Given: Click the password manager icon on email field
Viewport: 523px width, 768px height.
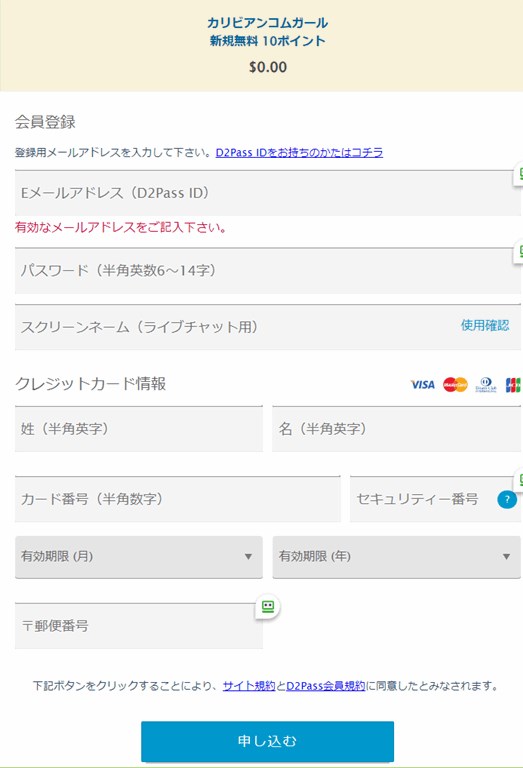Looking at the screenshot, I should [x=519, y=173].
